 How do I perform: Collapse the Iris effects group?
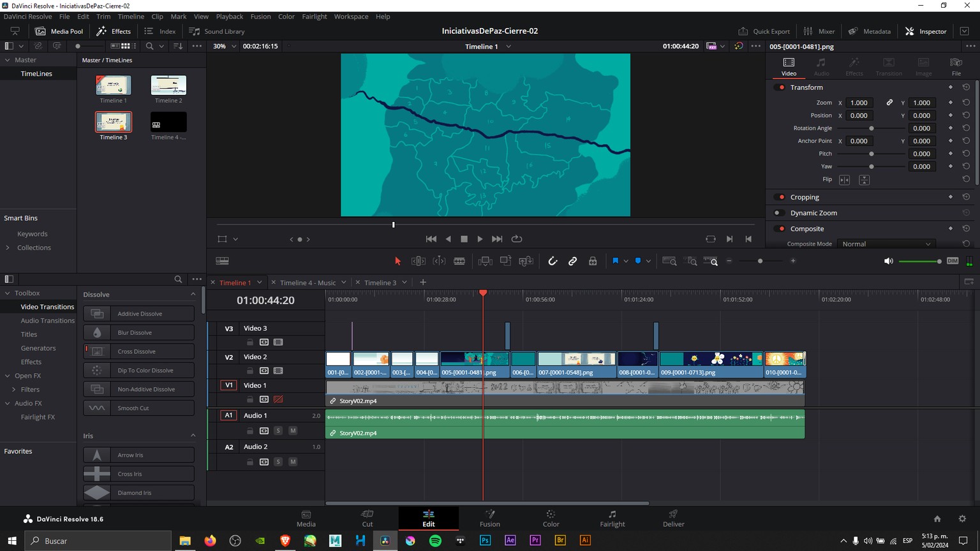193,436
